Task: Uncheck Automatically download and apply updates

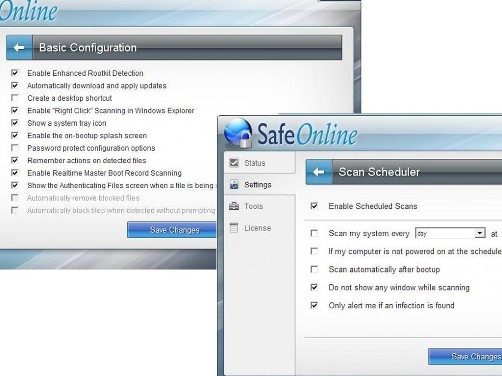Action: coord(15,85)
